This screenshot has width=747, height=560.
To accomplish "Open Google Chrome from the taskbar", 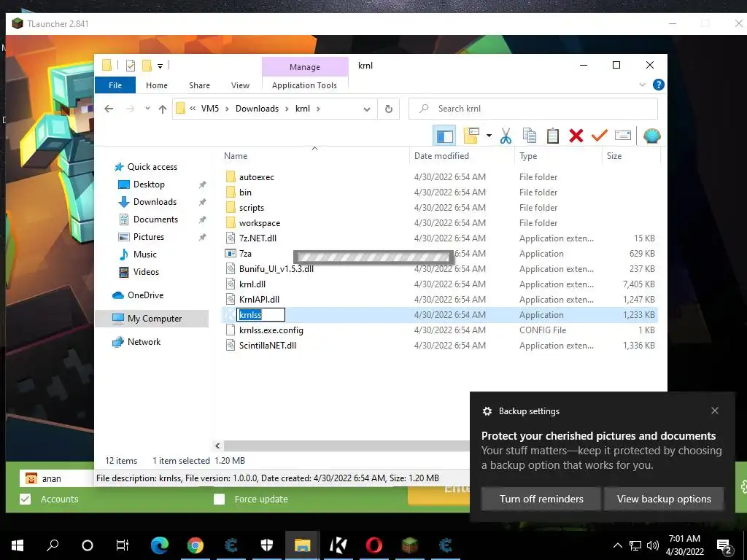I will tap(196, 545).
